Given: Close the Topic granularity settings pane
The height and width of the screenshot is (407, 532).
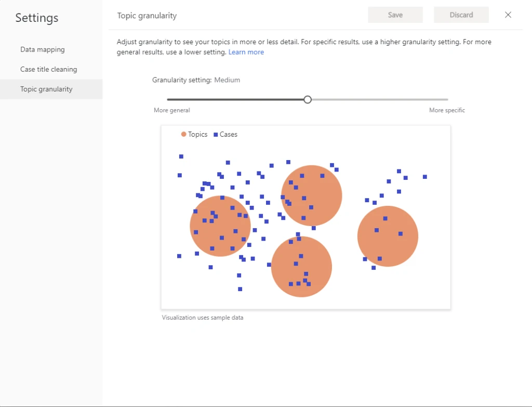Looking at the screenshot, I should click(x=508, y=15).
